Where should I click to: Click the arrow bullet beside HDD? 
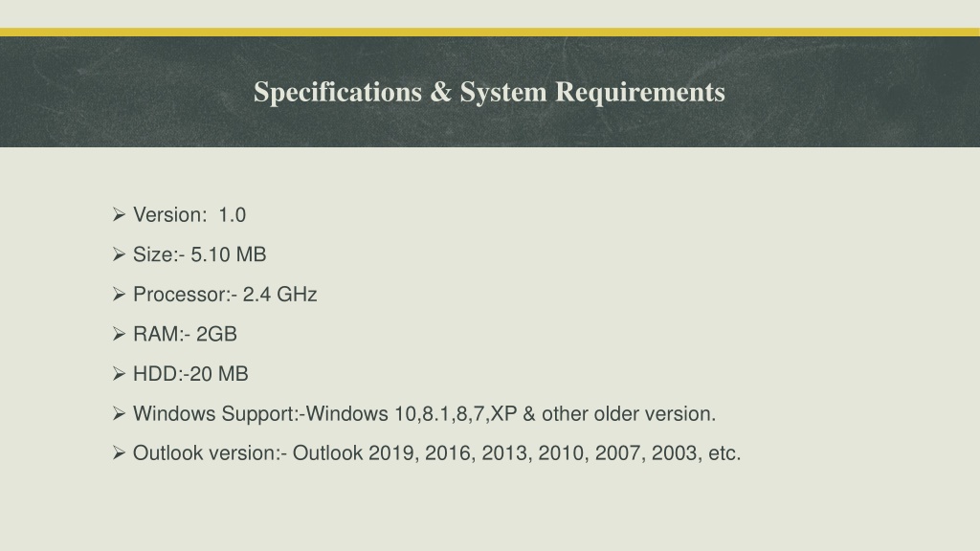tap(120, 374)
